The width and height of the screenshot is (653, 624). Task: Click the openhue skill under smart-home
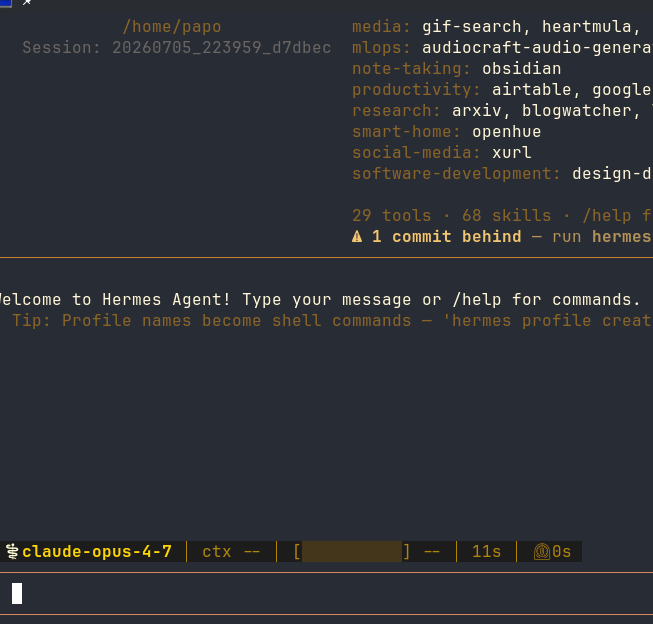(506, 132)
